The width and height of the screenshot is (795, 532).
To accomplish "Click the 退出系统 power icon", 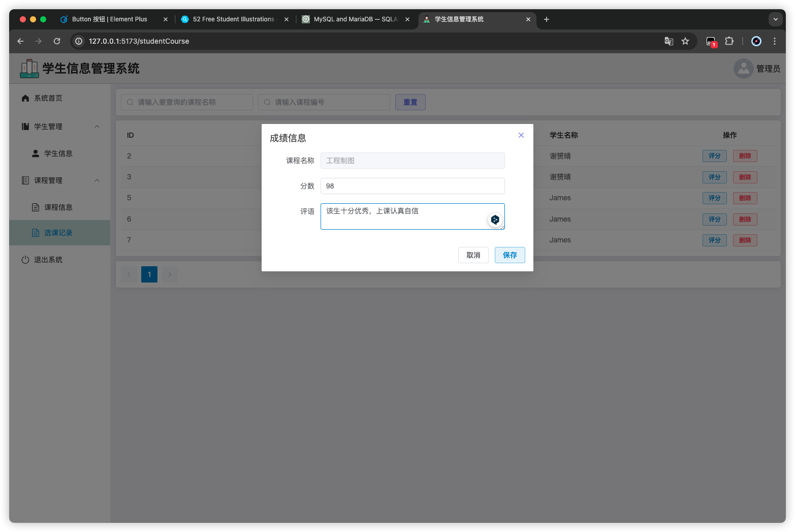I will [x=25, y=260].
